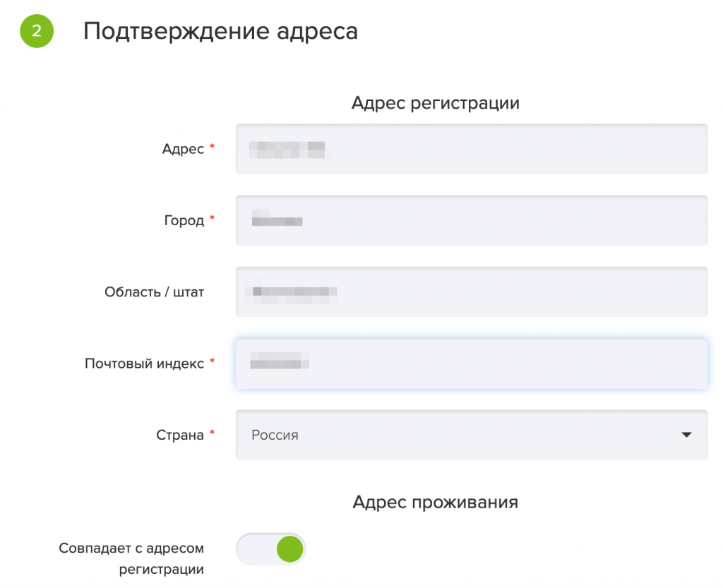Click the green step 2 circle icon
The height and width of the screenshot is (588, 723).
(x=37, y=31)
